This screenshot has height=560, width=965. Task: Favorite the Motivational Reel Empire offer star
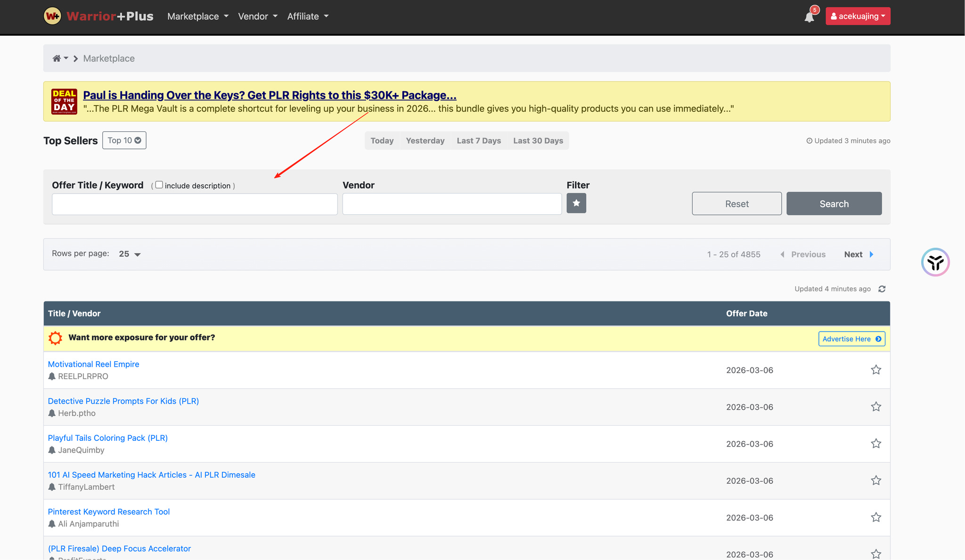click(x=875, y=370)
